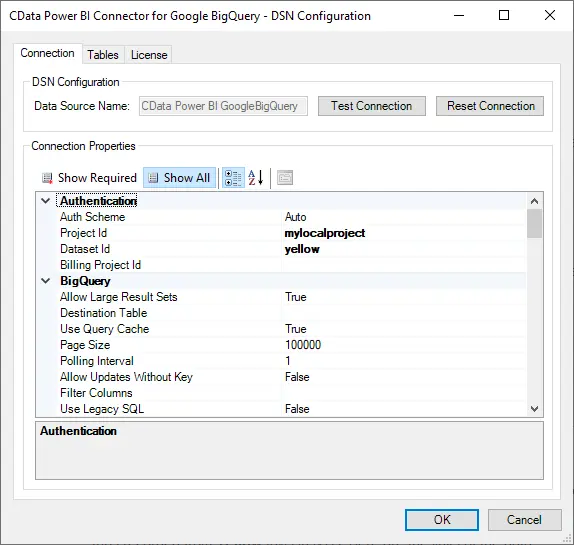Collapse the Authentication category

click(x=46, y=201)
